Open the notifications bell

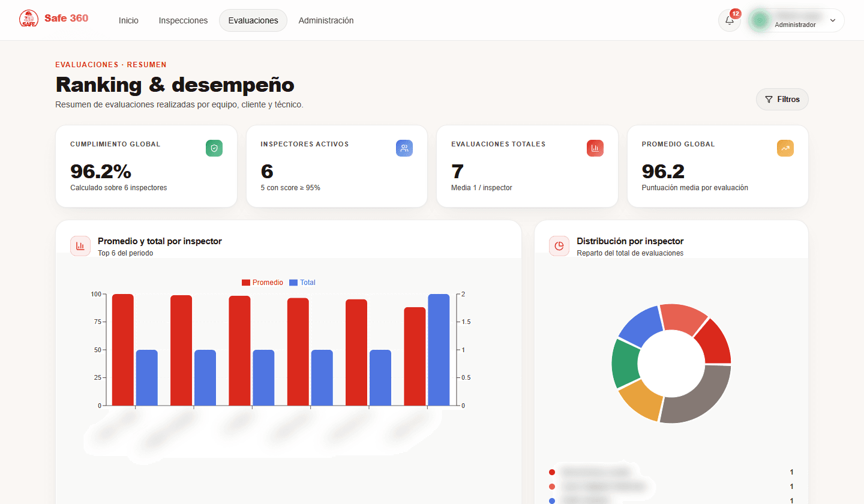coord(730,20)
